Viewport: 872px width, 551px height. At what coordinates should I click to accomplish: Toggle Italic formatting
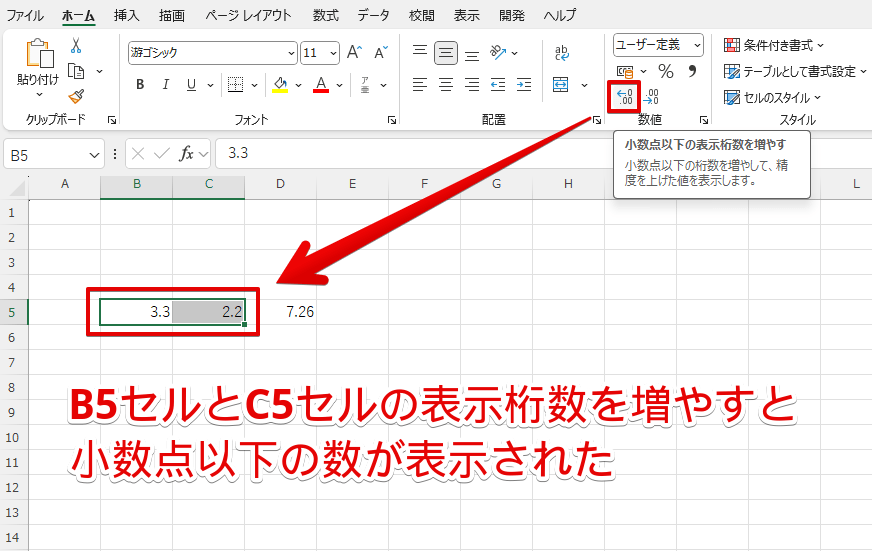pyautogui.click(x=166, y=85)
